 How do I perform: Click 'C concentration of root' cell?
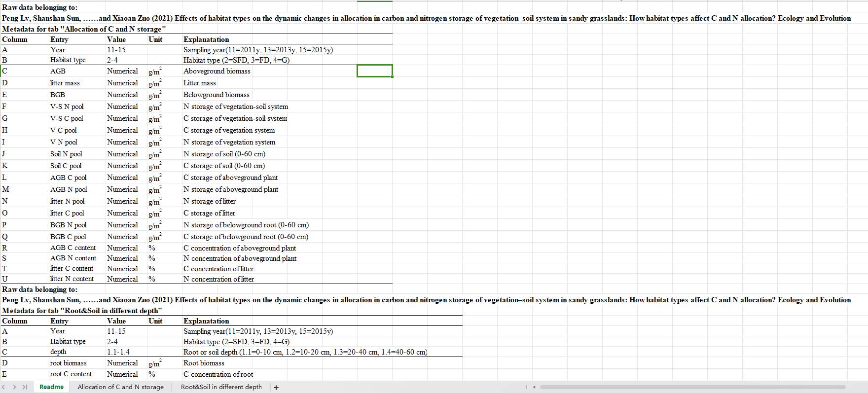(x=218, y=374)
